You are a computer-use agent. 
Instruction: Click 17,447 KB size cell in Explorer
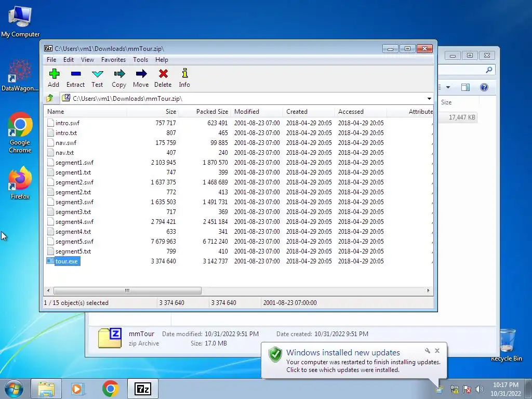click(462, 117)
